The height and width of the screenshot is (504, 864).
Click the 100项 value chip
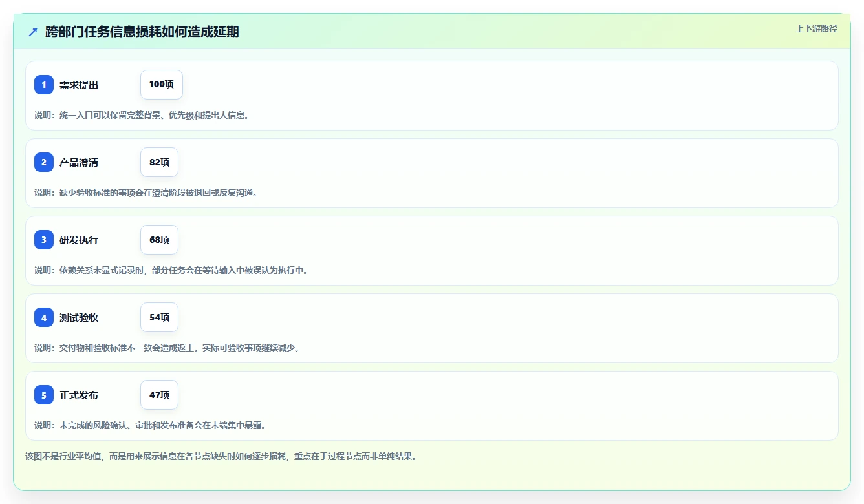click(x=162, y=85)
